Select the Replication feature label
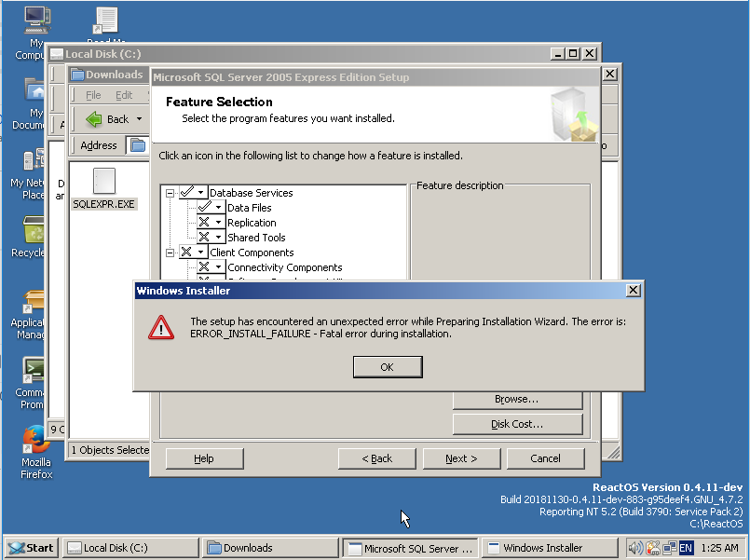Screen dimensions: 750x560 252,223
